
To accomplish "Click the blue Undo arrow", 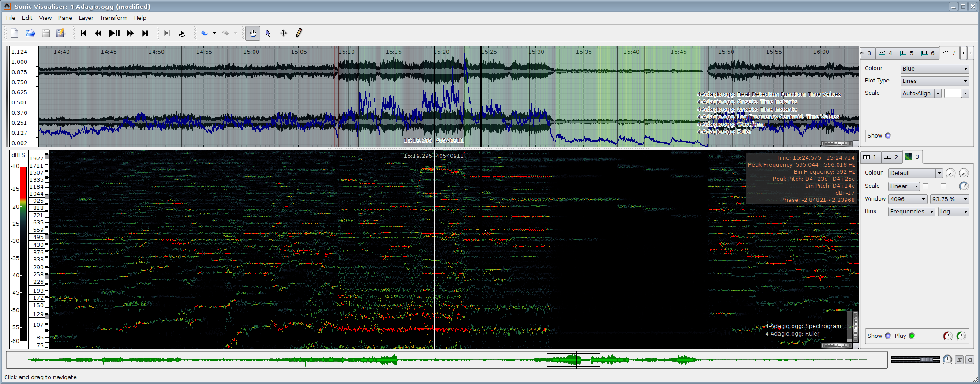I will click(x=205, y=33).
